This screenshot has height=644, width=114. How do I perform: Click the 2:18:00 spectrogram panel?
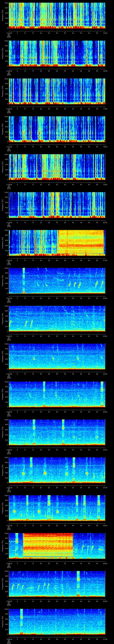click(x=57, y=167)
